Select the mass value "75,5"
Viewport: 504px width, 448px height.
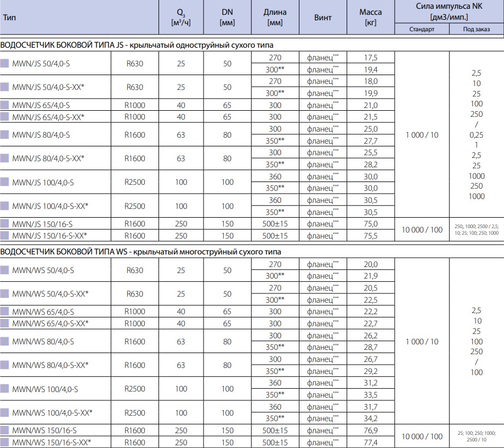(x=371, y=236)
